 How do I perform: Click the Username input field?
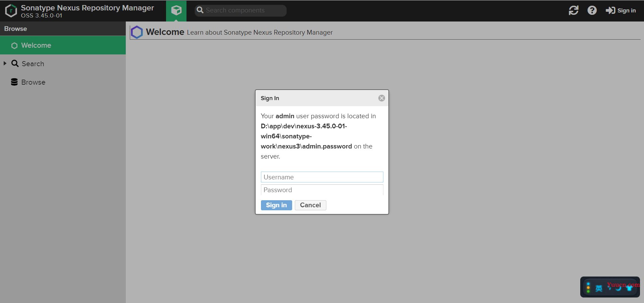click(322, 177)
